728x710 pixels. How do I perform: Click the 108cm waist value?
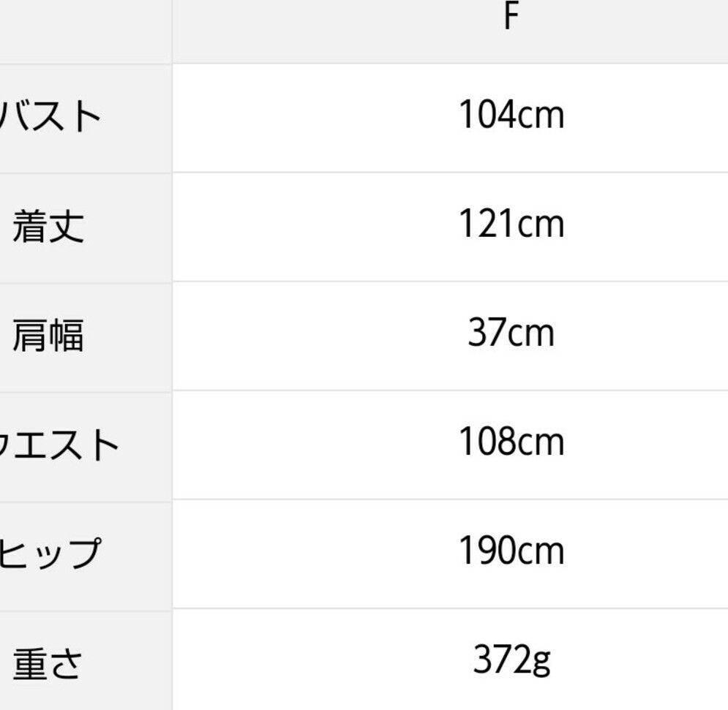click(511, 442)
